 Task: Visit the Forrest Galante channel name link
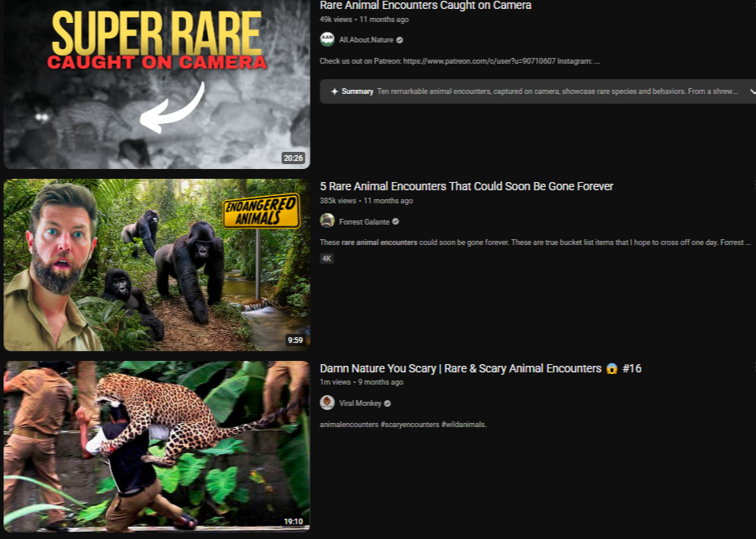[x=364, y=221]
